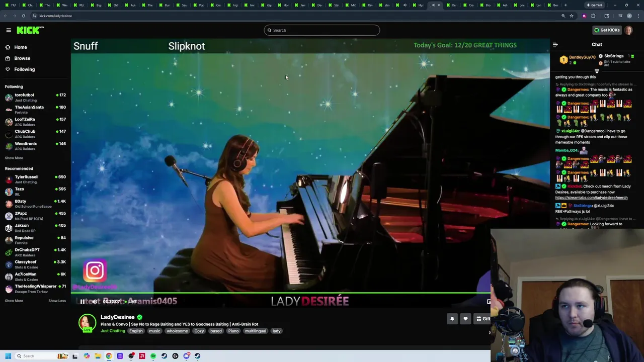The image size is (644, 362).
Task: Open Chrome zoom magnifier icon
Action: 563,16
